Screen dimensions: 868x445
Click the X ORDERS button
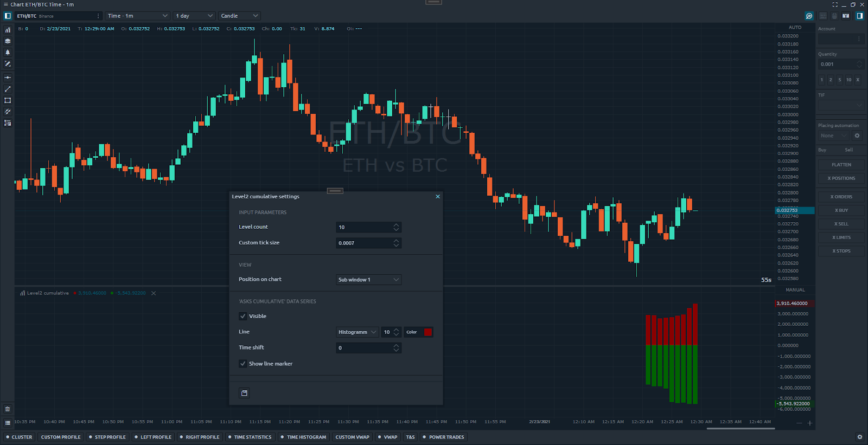click(841, 197)
